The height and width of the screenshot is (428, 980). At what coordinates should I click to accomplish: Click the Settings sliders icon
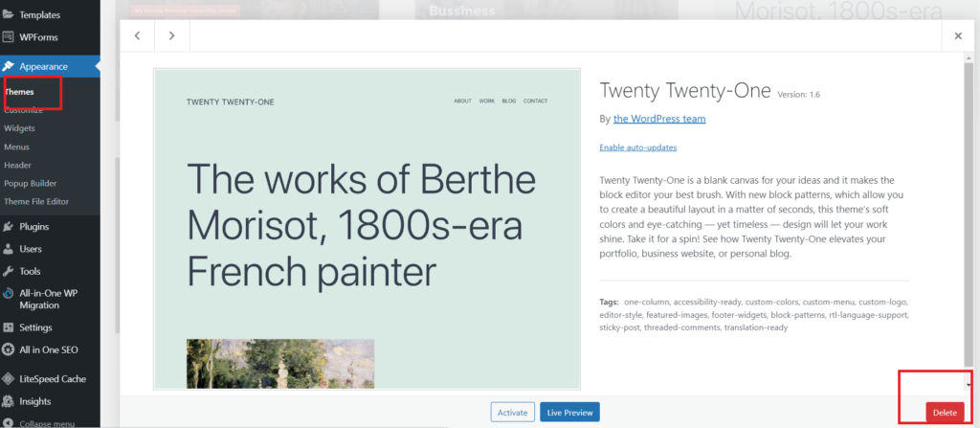click(8, 327)
